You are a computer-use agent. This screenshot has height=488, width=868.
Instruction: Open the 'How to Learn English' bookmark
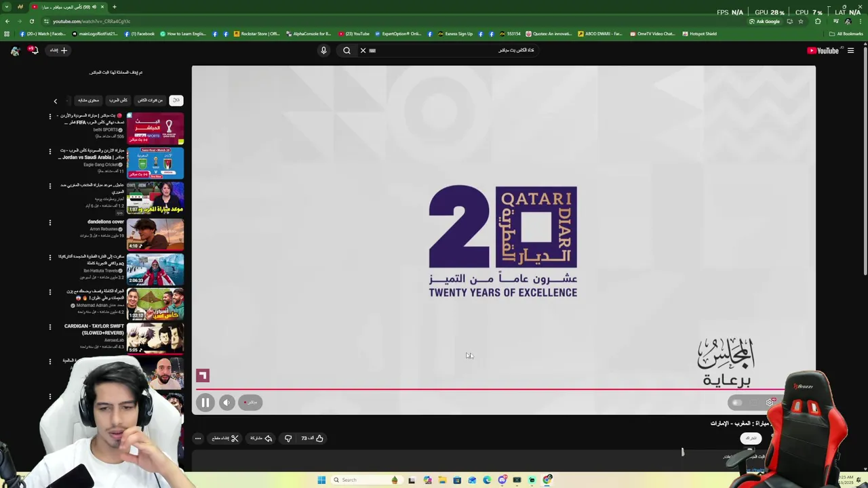coord(183,34)
